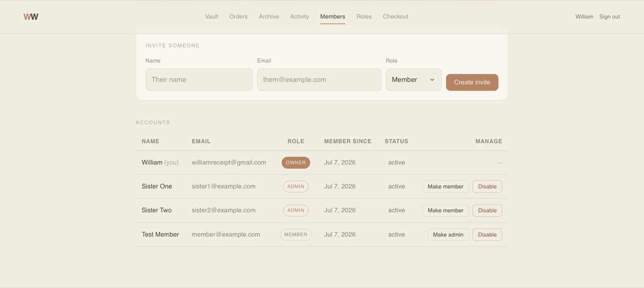Viewport: 644px width, 288px height.
Task: Open the Roles page
Action: tap(364, 17)
